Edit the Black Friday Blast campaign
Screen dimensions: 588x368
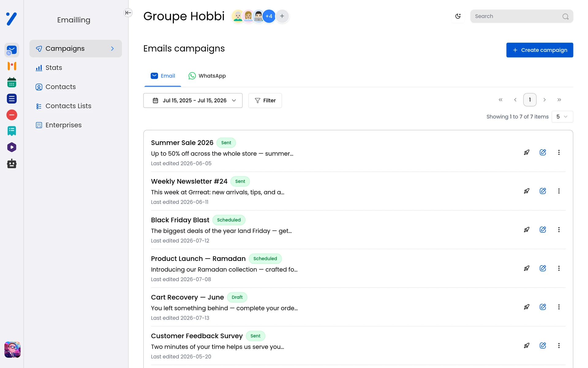point(543,230)
